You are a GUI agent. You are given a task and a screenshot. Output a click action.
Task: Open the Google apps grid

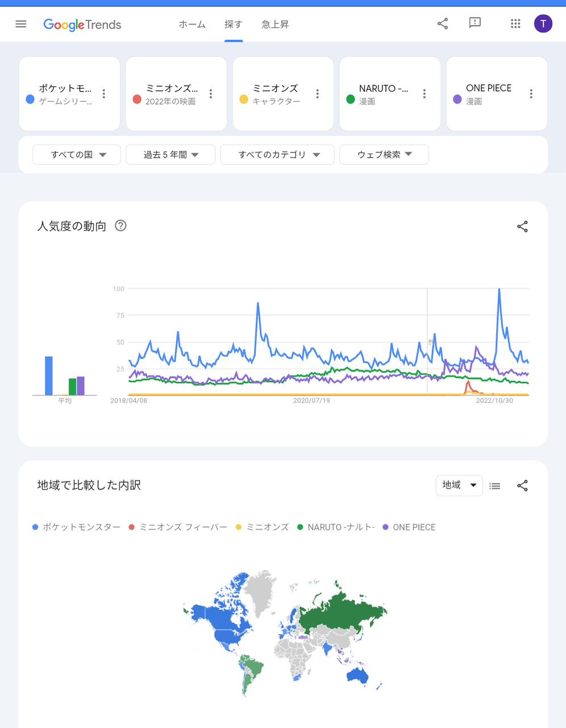(x=515, y=23)
